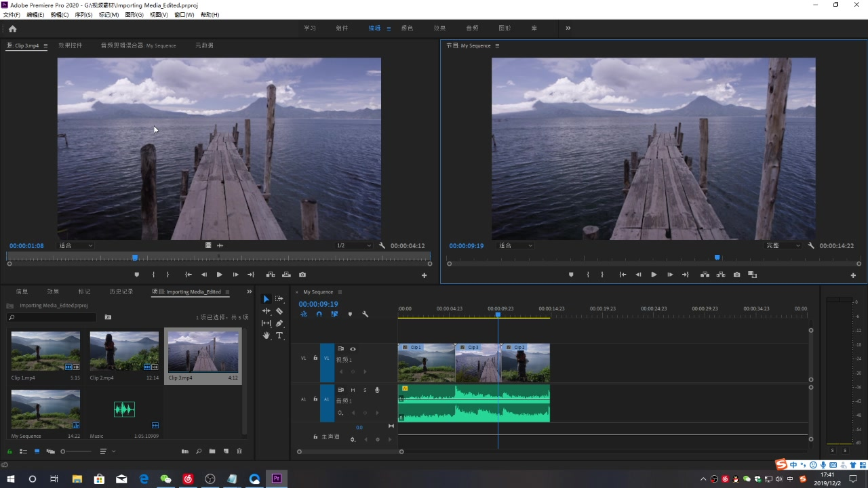The width and height of the screenshot is (868, 488).
Task: Click Overwrite button in Source monitor
Action: 286,274
